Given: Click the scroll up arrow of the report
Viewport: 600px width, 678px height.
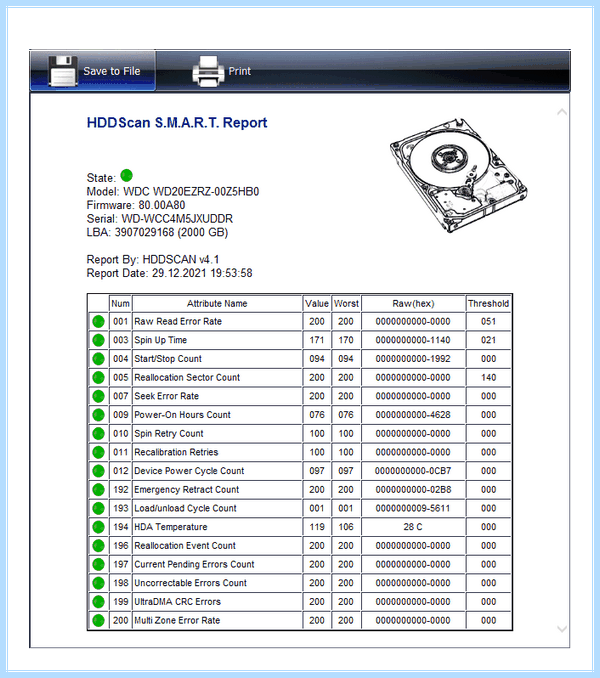Looking at the screenshot, I should pyautogui.click(x=562, y=112).
